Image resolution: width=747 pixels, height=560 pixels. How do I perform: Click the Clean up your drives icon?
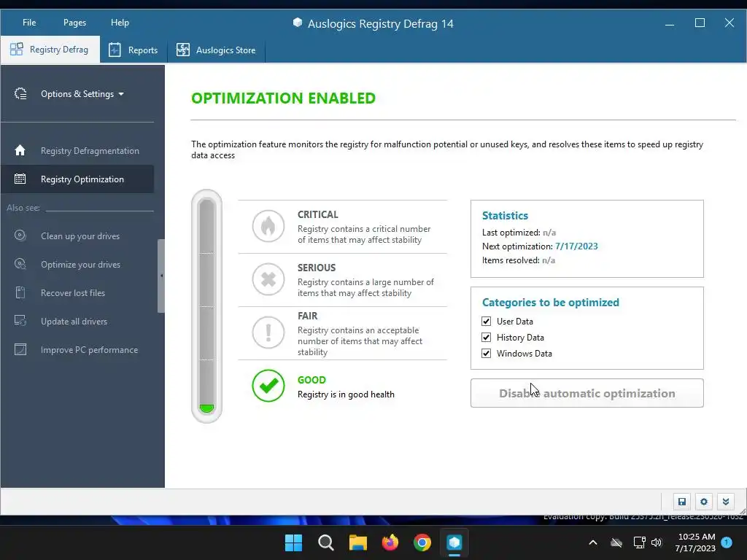(20, 236)
